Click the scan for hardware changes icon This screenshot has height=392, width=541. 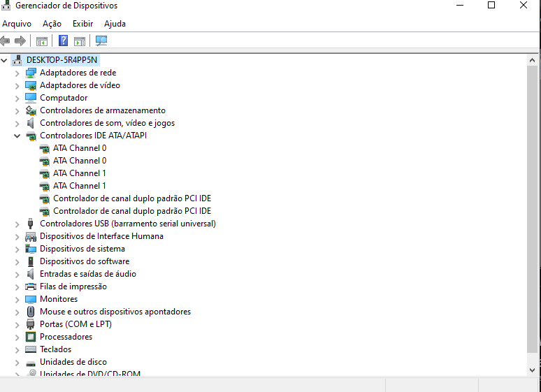(101, 41)
